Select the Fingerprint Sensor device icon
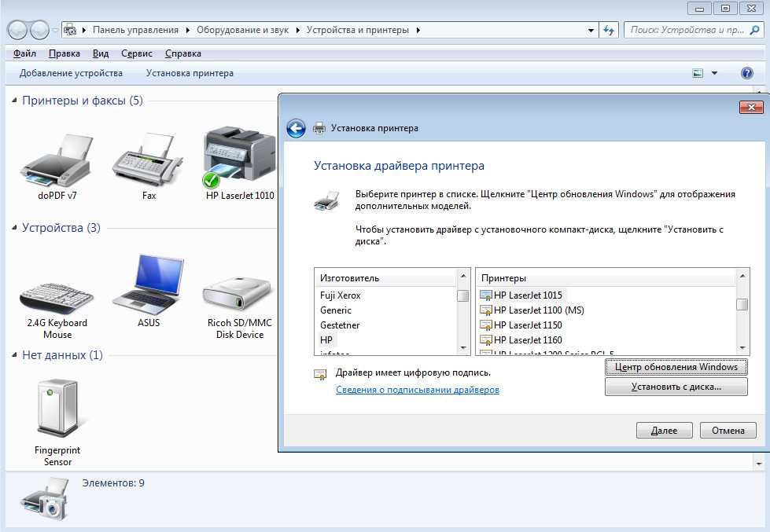Image resolution: width=770 pixels, height=532 pixels. point(58,409)
